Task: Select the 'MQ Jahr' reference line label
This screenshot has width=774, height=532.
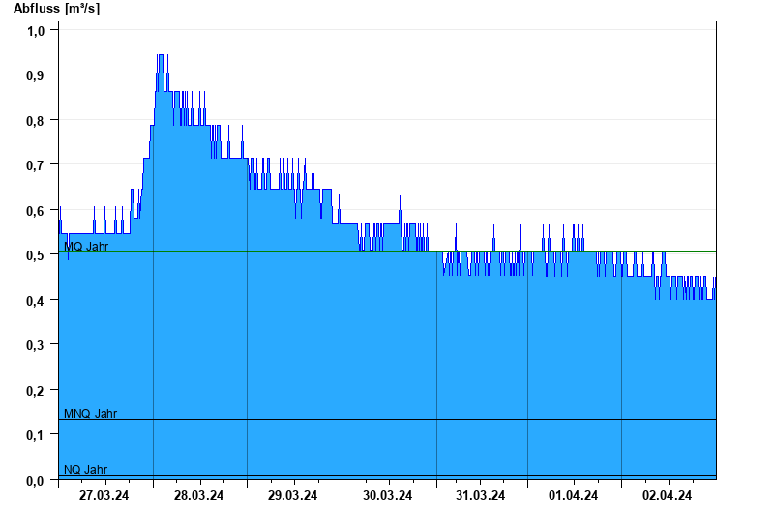Action: [86, 246]
